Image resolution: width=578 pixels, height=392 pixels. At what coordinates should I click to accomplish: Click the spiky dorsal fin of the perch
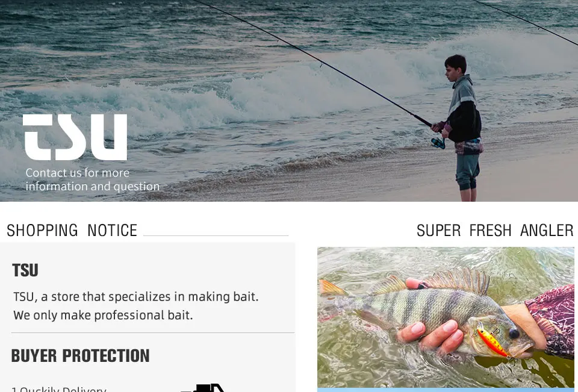[x=458, y=280]
